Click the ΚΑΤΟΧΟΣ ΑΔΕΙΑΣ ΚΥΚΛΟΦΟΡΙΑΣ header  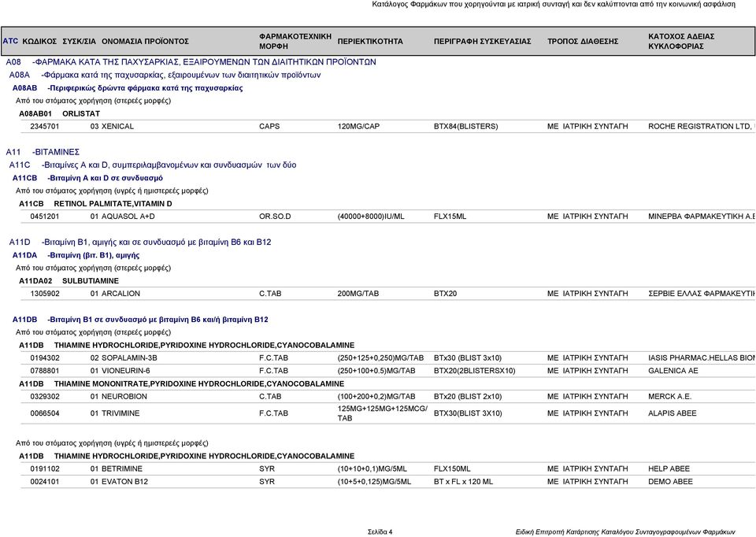tap(681, 42)
